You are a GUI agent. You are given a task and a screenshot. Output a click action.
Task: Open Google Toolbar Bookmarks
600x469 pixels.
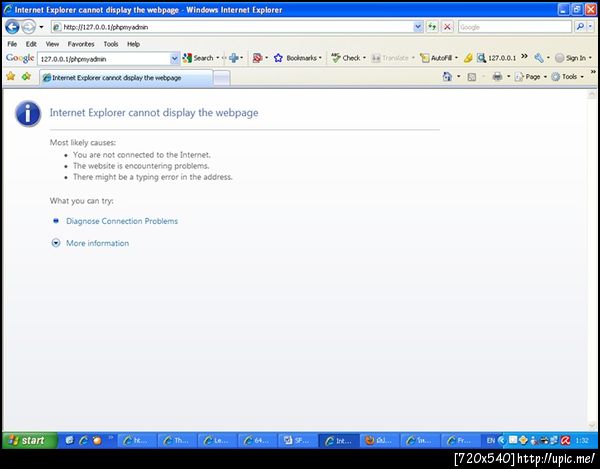click(301, 58)
